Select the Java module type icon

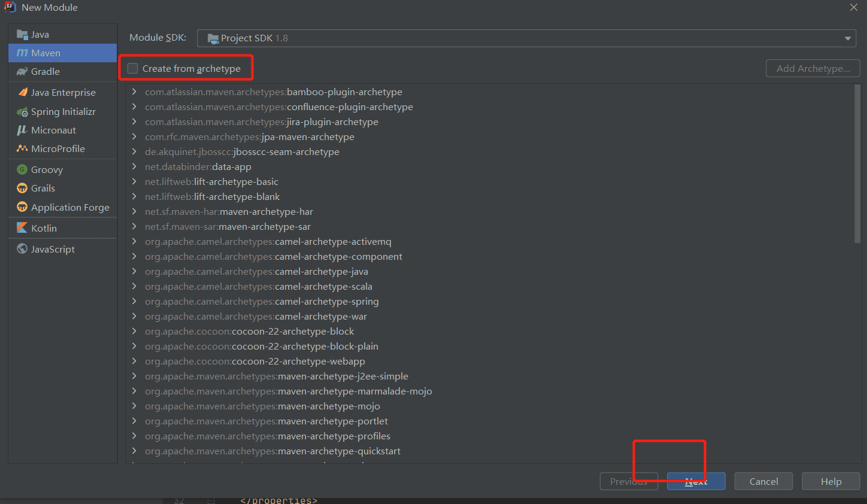(x=22, y=35)
